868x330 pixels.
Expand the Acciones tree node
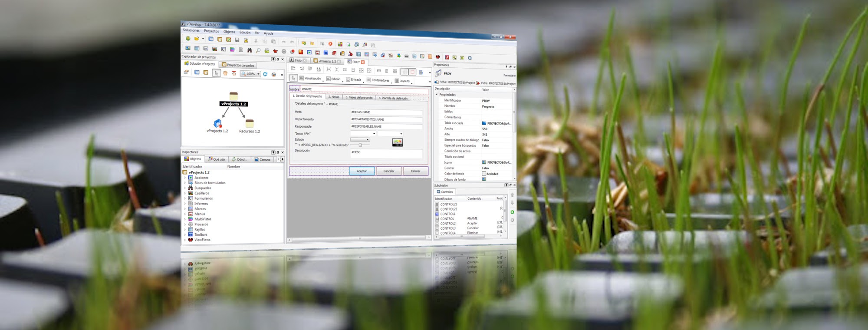pyautogui.click(x=185, y=178)
